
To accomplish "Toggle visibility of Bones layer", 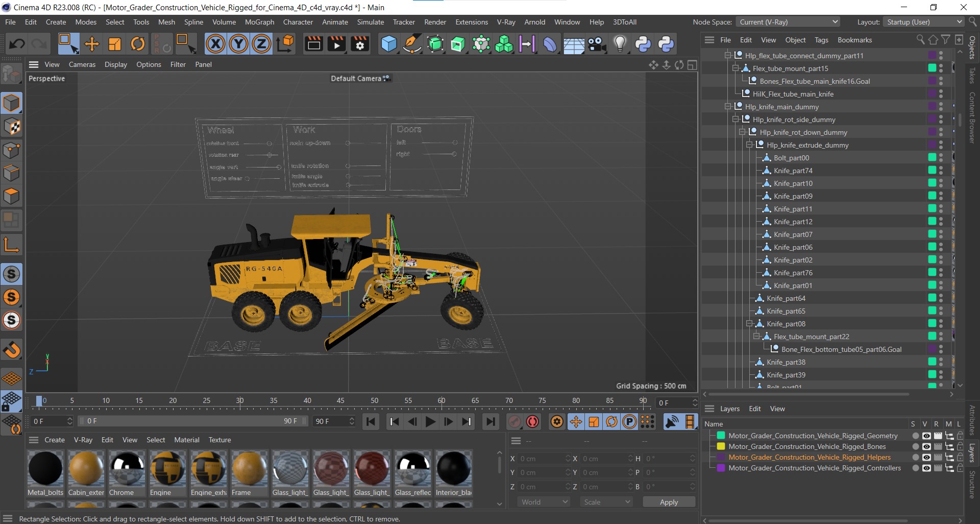I will point(926,446).
